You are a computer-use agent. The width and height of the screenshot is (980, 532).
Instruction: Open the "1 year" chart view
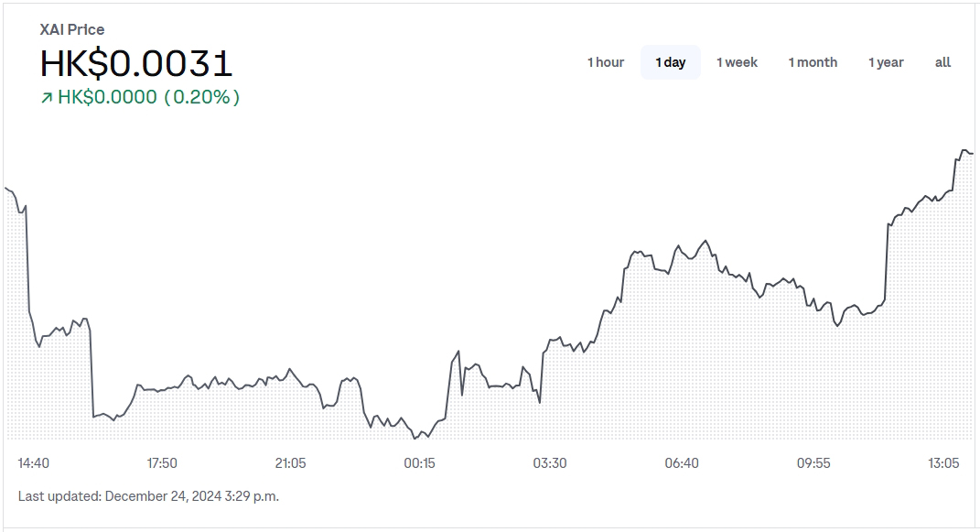point(886,62)
